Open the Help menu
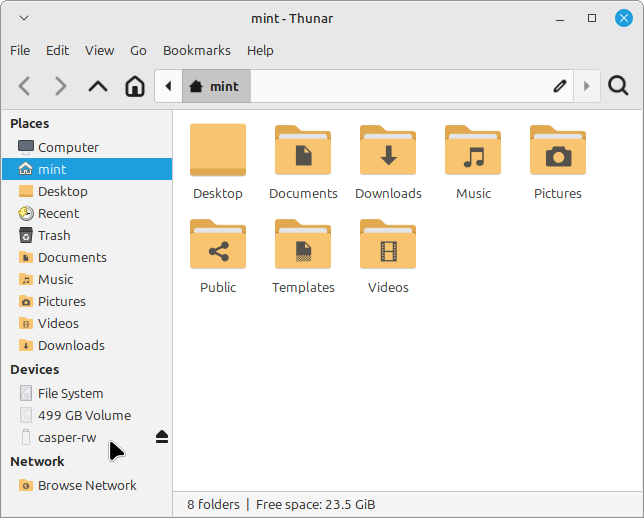 point(260,51)
